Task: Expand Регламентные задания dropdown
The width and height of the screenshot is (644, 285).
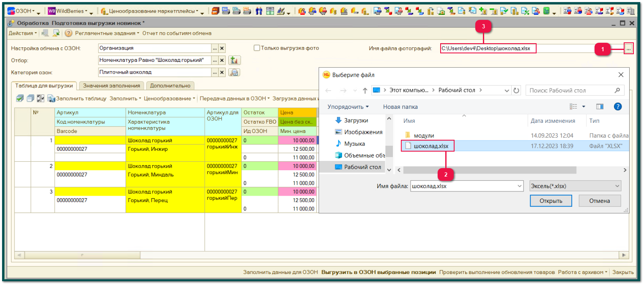Action: (107, 33)
